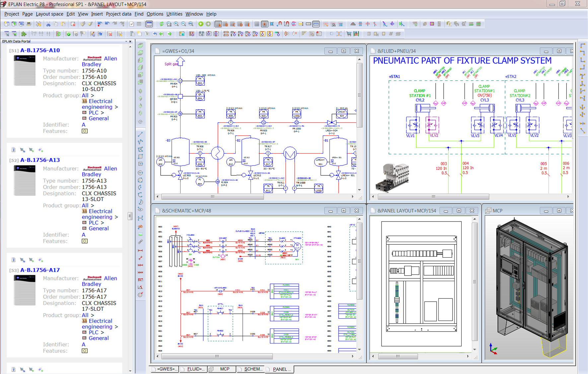This screenshot has width=588, height=374.
Task: Expand the All product group for 1756-A17
Action: [x=85, y=315]
